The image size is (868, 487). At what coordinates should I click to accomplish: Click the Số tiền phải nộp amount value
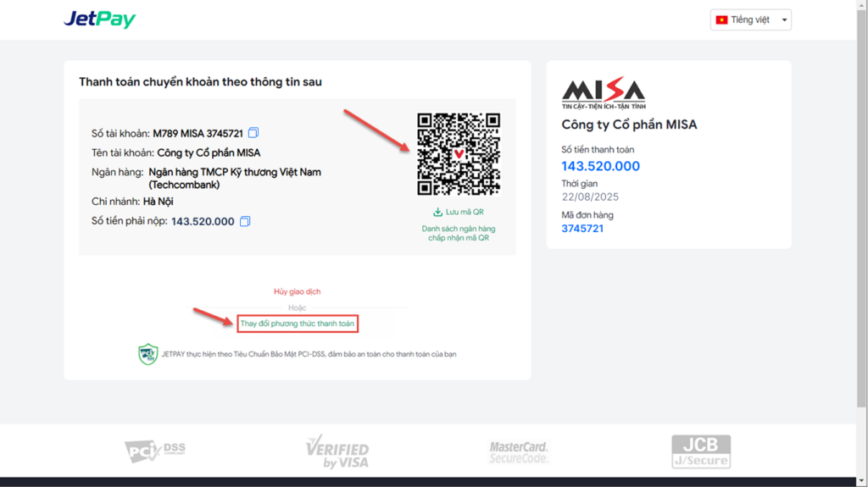(x=203, y=221)
